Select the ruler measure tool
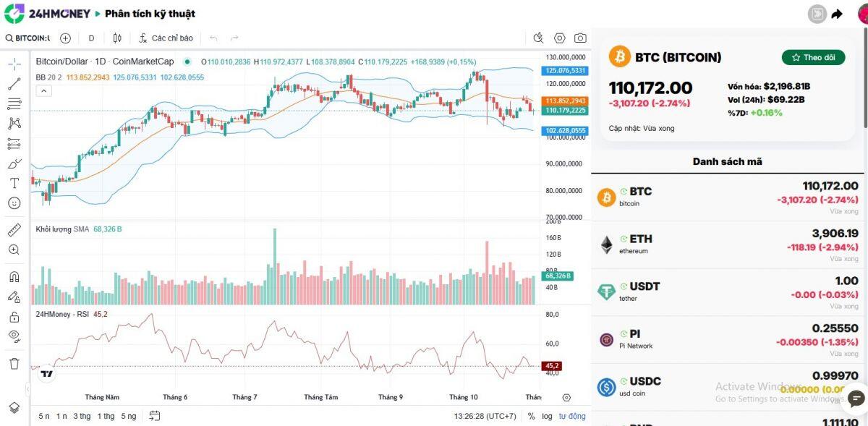The image size is (868, 426). [14, 230]
